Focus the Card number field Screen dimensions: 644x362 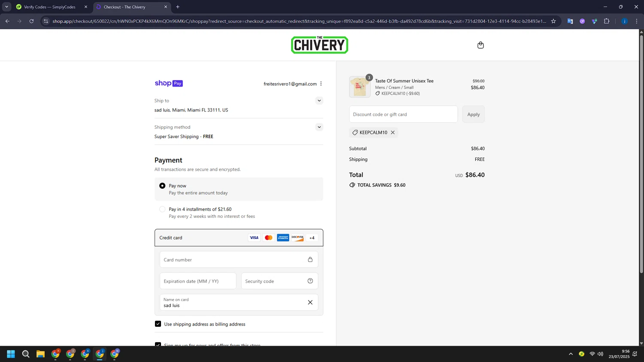click(x=239, y=259)
